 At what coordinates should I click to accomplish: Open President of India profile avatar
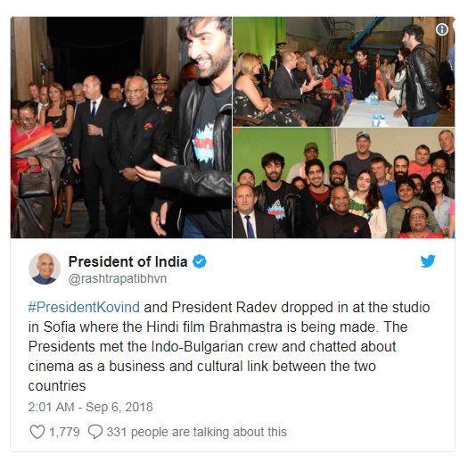(45, 269)
